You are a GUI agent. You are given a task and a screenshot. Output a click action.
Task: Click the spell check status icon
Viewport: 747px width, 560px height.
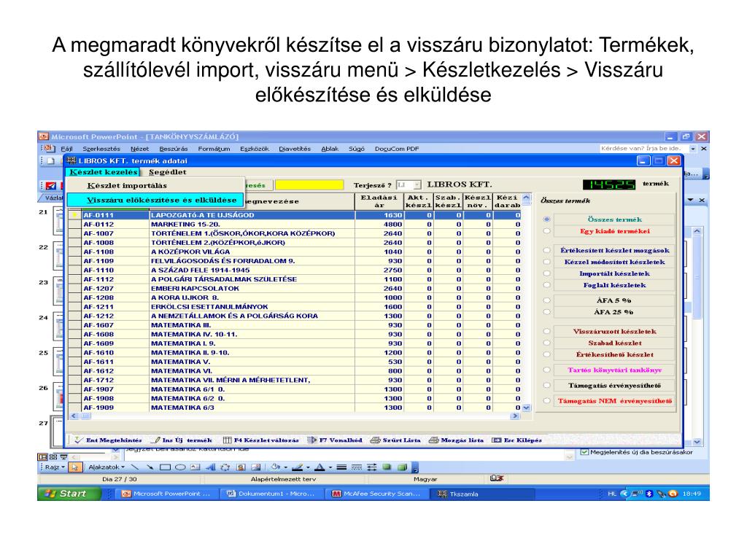coord(496,478)
